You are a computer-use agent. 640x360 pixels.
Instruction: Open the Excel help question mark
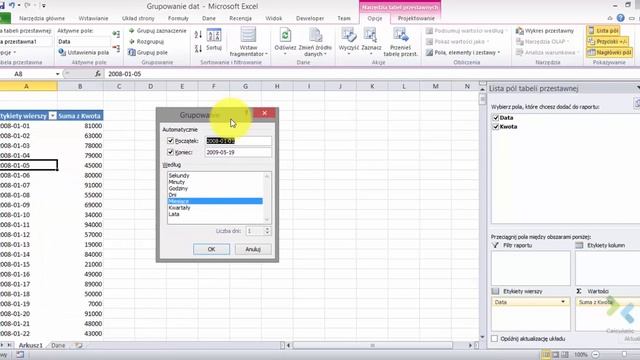620,18
